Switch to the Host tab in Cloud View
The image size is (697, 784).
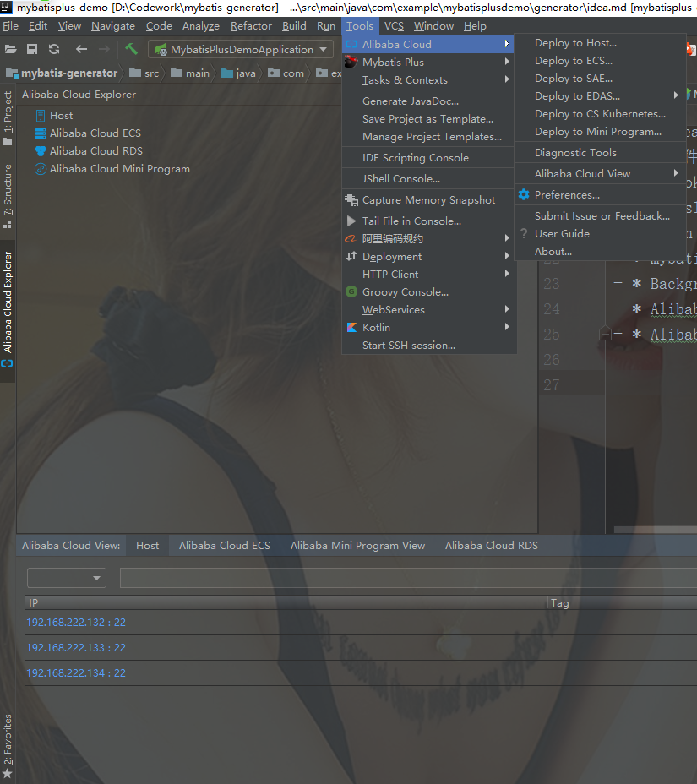[x=148, y=546]
